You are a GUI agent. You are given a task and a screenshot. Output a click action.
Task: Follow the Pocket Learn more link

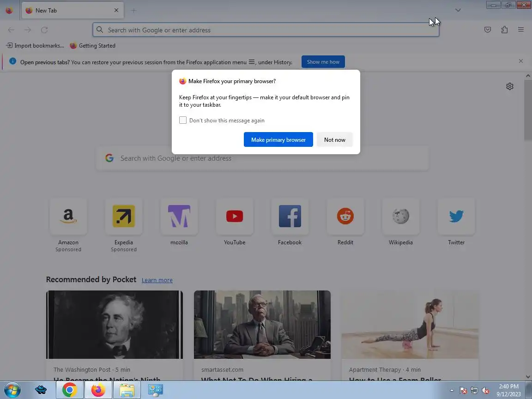[157, 280]
